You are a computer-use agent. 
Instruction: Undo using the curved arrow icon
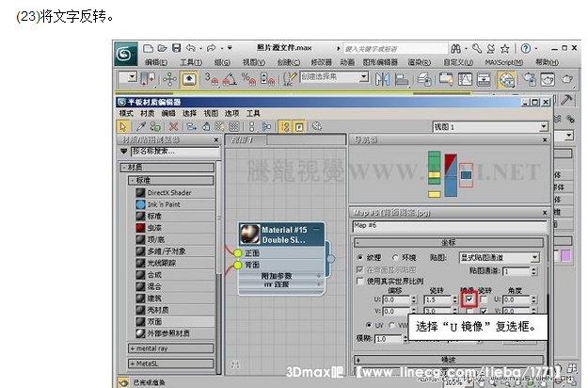tap(191, 48)
